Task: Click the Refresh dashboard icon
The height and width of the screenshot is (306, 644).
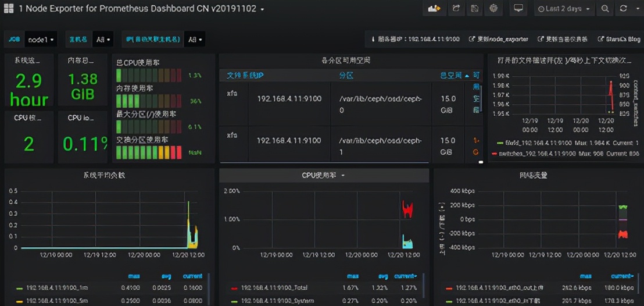Action: tap(623, 8)
